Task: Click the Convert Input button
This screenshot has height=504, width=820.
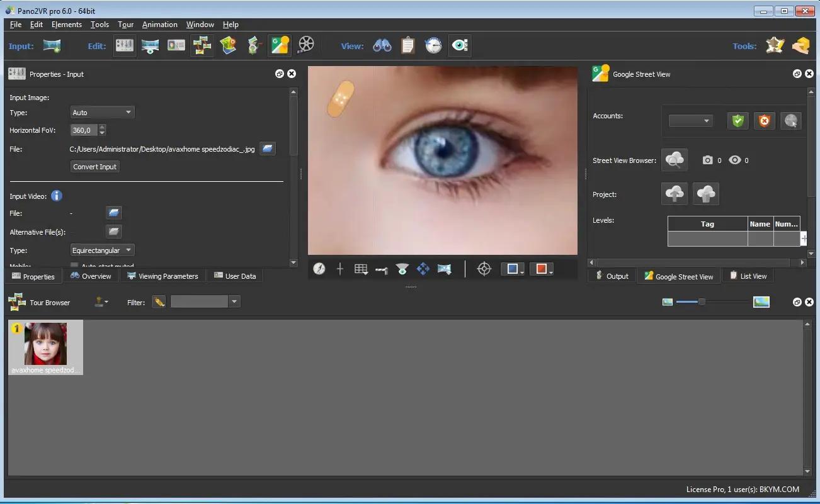Action: (95, 167)
